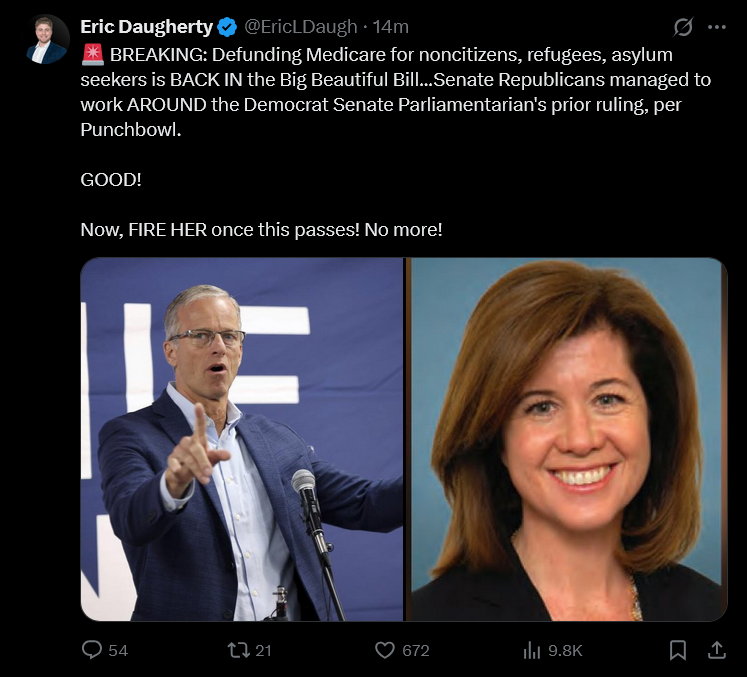747x677 pixels.
Task: Click the Eric Daugherty display name
Action: click(146, 27)
